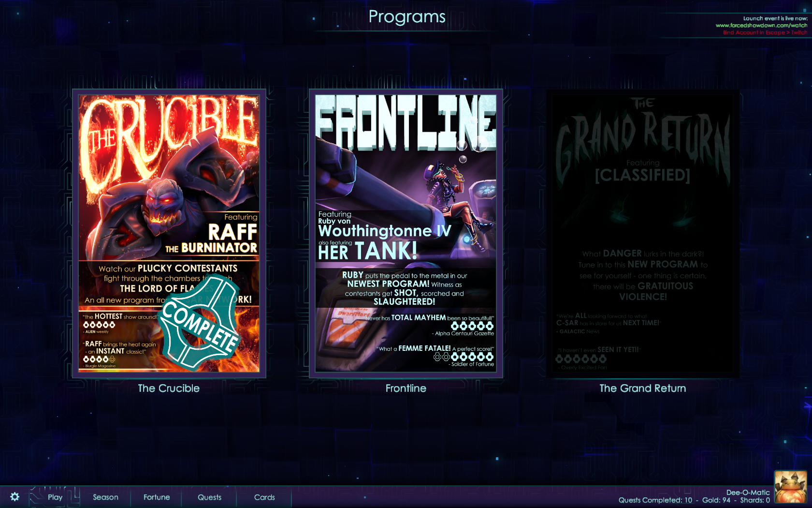Click Bind Account in Escape Twitch text
Image resolution: width=812 pixels, height=508 pixels.
point(765,32)
